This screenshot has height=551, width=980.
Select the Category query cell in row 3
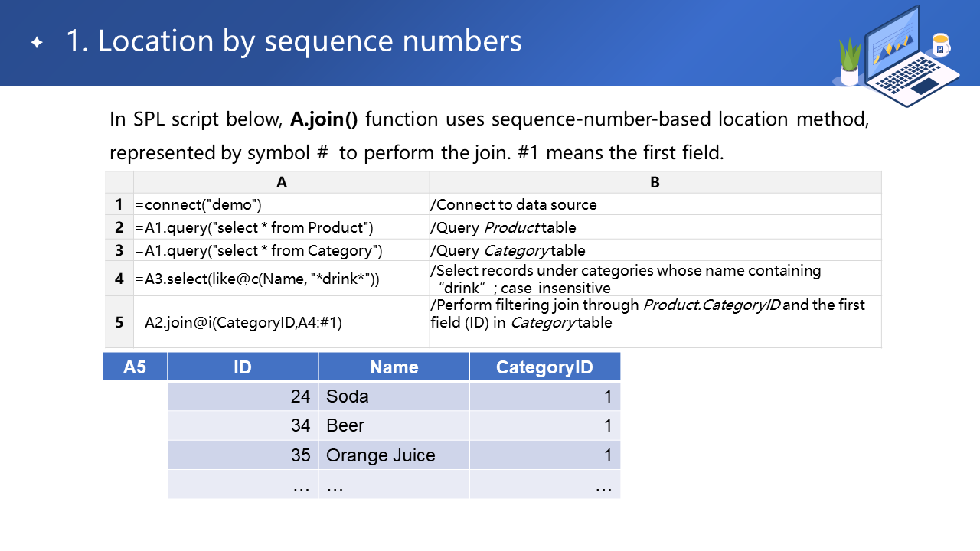[281, 250]
